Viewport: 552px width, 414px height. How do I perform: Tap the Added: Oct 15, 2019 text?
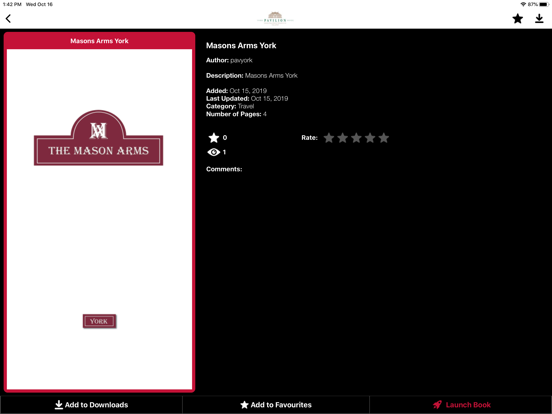tap(236, 91)
